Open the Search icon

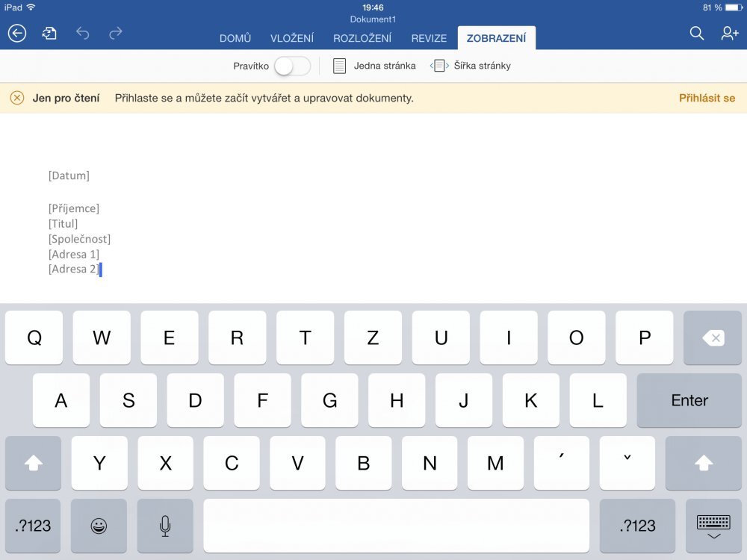[x=696, y=34]
